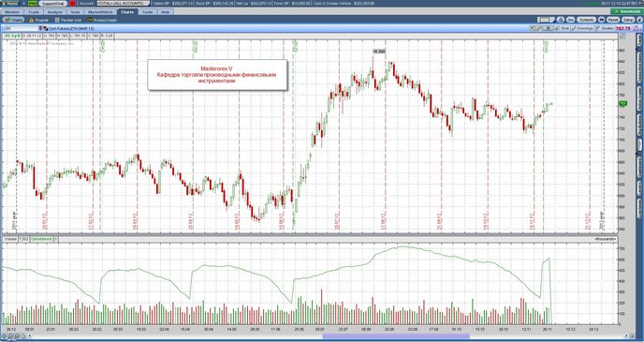Click the Symbols button
This screenshot has width=644, height=342.
tap(586, 20)
